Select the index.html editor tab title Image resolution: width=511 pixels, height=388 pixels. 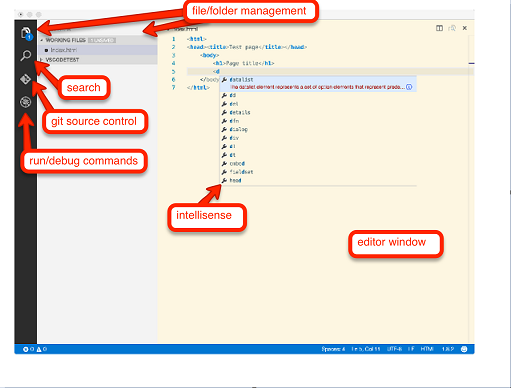[x=186, y=29]
